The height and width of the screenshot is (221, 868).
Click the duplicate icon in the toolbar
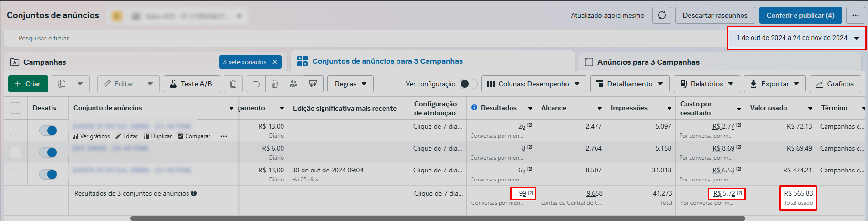coord(62,84)
